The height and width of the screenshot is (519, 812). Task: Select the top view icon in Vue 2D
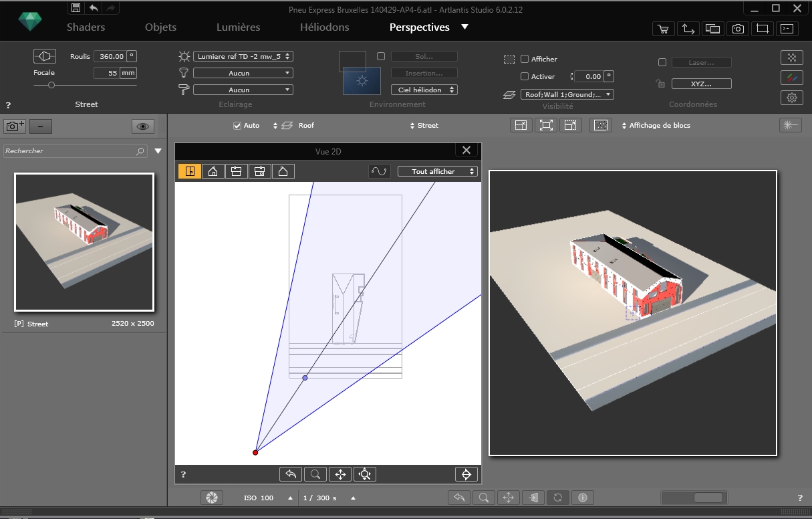click(190, 172)
